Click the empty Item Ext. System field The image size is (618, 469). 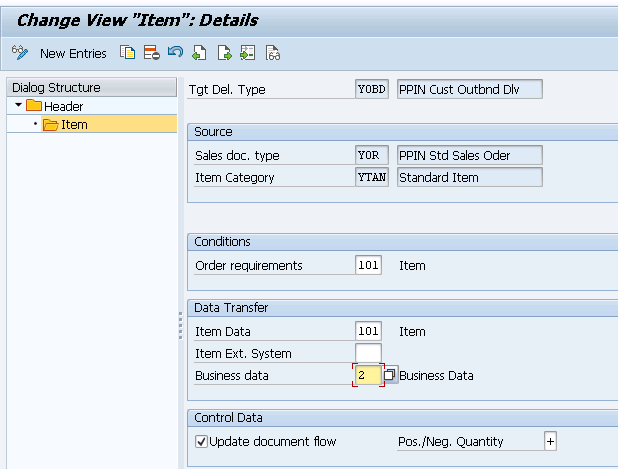pyautogui.click(x=368, y=353)
